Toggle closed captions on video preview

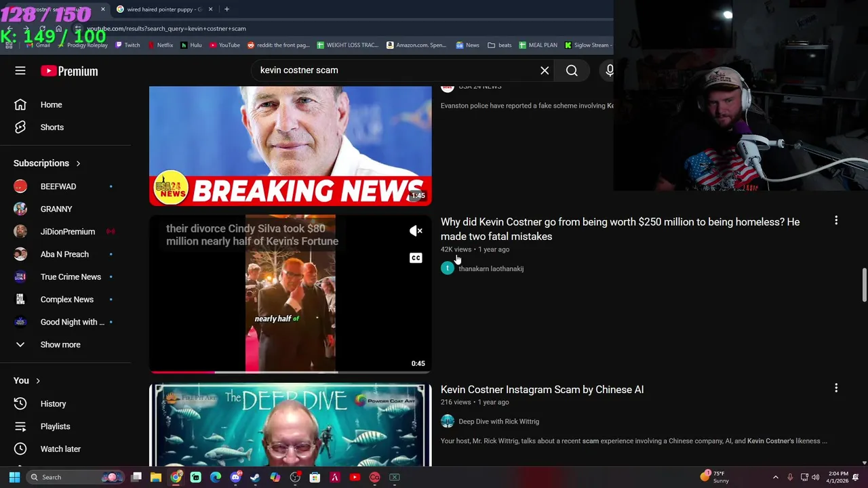tap(416, 258)
